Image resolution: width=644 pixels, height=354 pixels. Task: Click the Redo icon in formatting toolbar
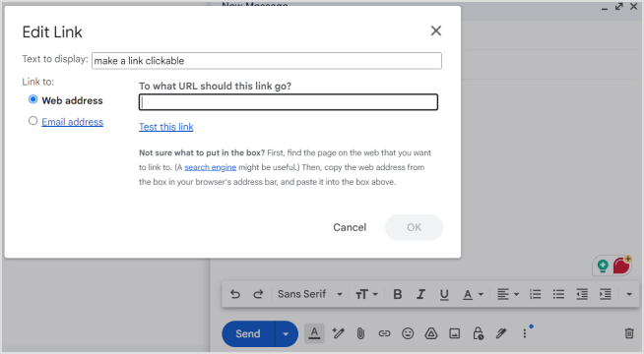pyautogui.click(x=258, y=294)
